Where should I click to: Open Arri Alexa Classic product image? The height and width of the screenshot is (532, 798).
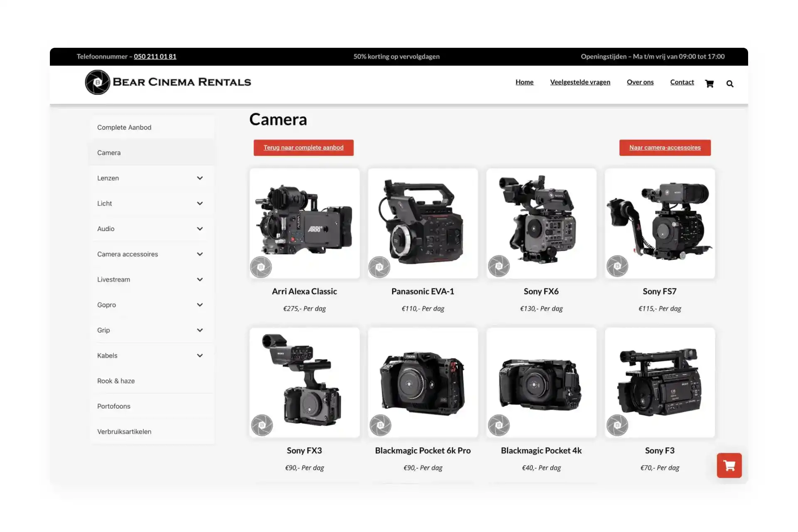[305, 223]
